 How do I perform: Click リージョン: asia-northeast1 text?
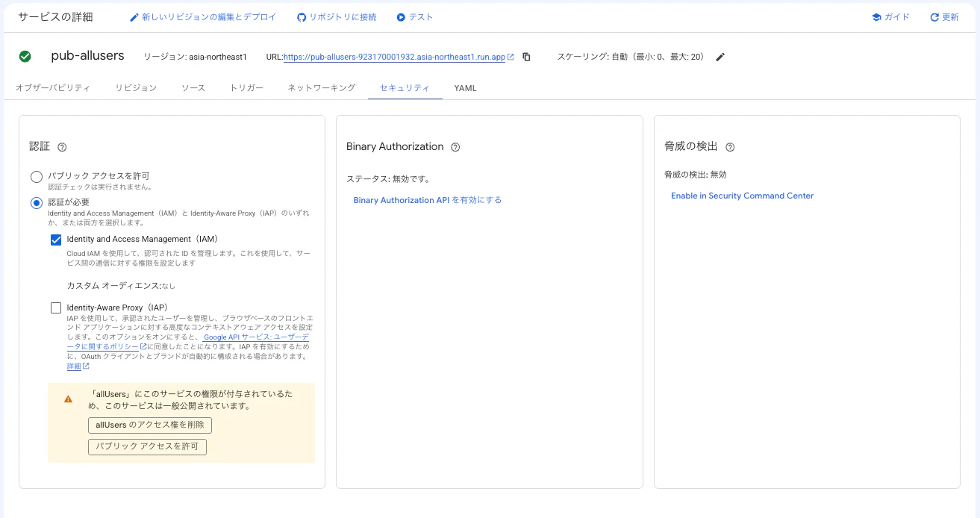[195, 57]
